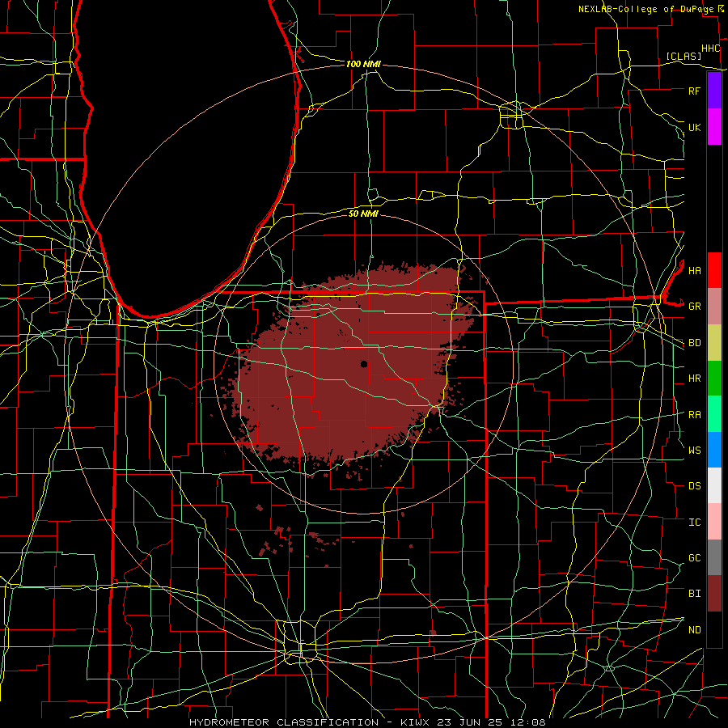
Task: Click the GR pink legend swatch
Action: [714, 306]
